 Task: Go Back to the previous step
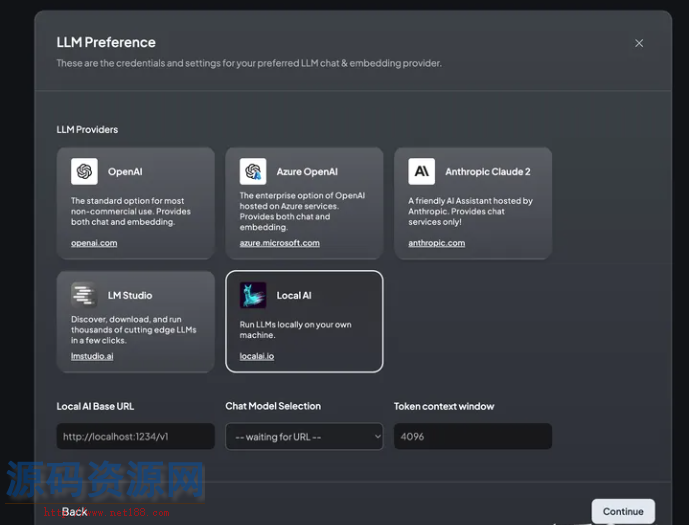(75, 512)
